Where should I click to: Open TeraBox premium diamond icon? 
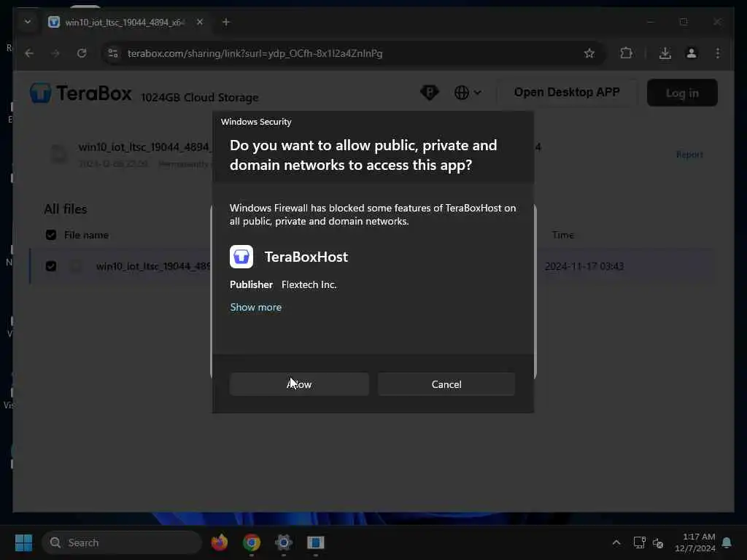coord(429,93)
